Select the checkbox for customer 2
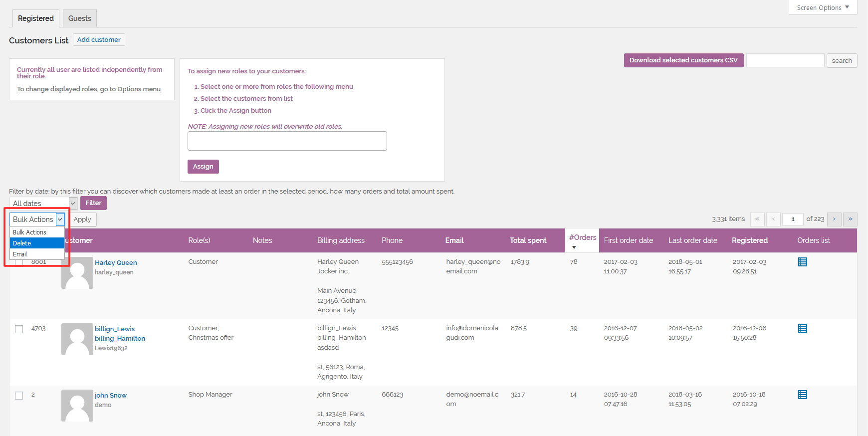Image resolution: width=868 pixels, height=436 pixels. point(19,396)
